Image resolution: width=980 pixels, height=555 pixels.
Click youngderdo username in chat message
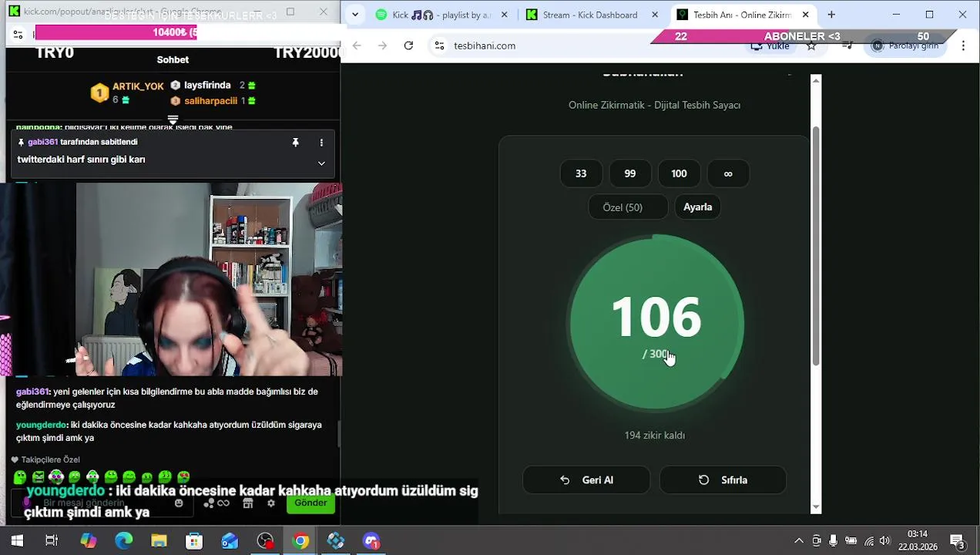point(42,425)
